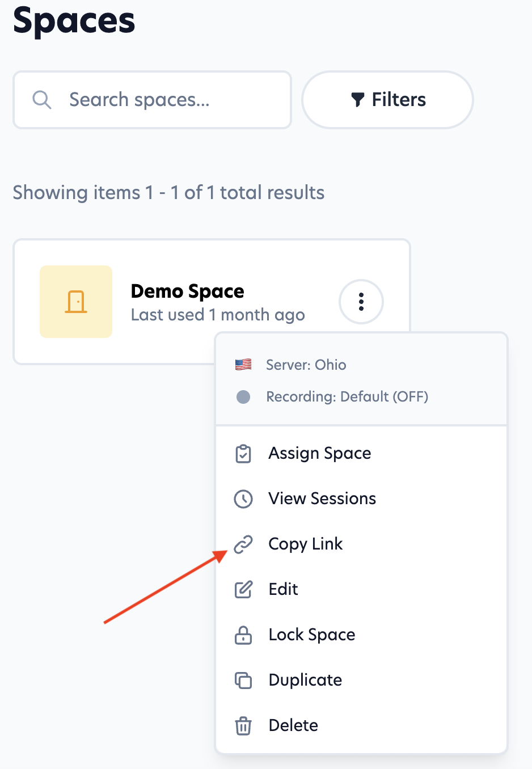Open the Filters button
The height and width of the screenshot is (769, 532).
click(388, 100)
